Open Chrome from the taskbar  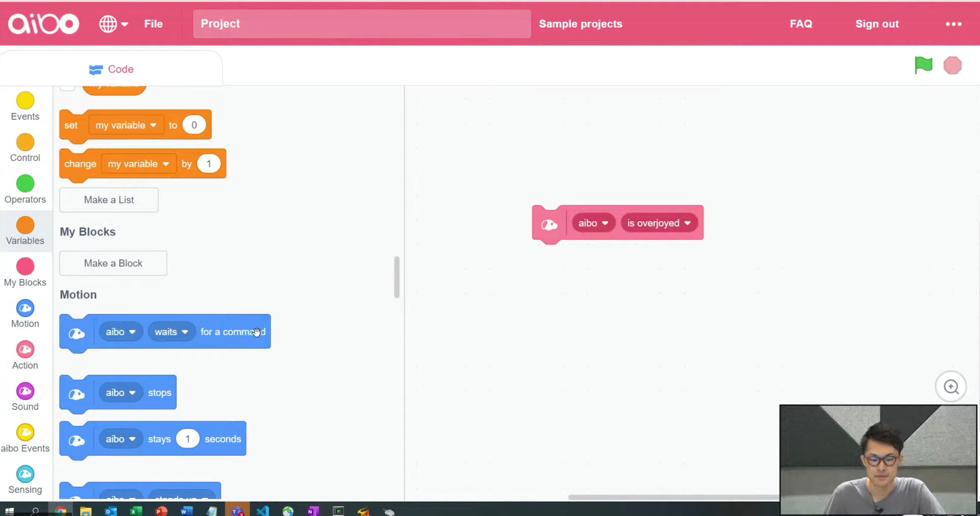coord(61,511)
